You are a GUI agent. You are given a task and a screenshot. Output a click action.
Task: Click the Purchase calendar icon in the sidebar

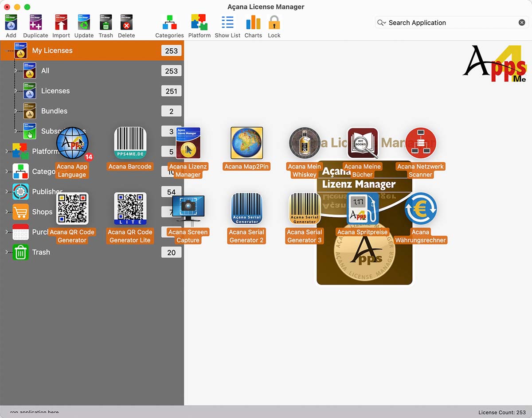20,232
